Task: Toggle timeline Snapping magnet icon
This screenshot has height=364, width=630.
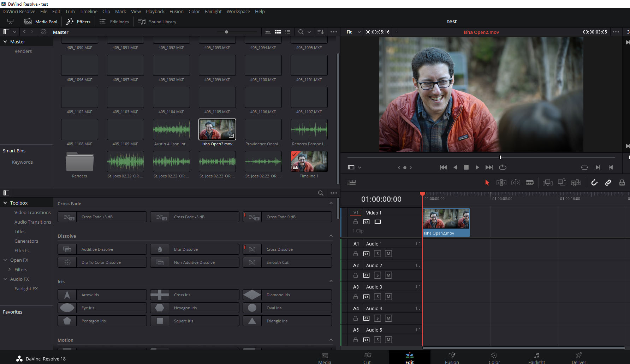Action: [594, 182]
